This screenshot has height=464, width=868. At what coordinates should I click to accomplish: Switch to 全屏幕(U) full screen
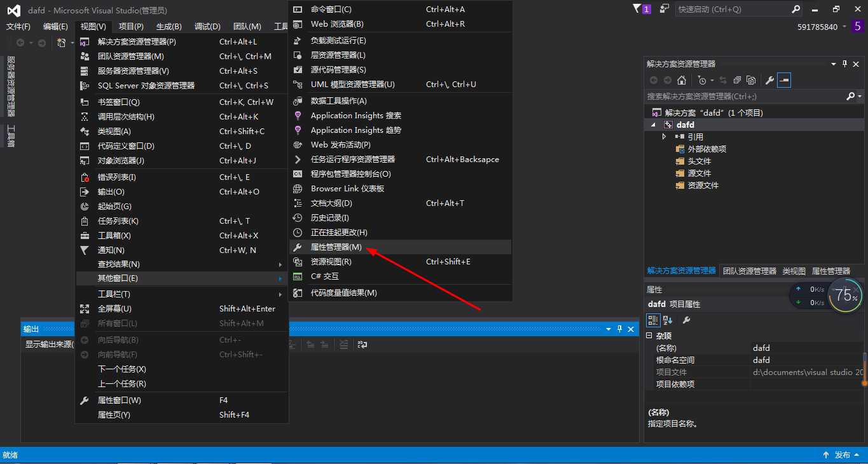point(182,308)
